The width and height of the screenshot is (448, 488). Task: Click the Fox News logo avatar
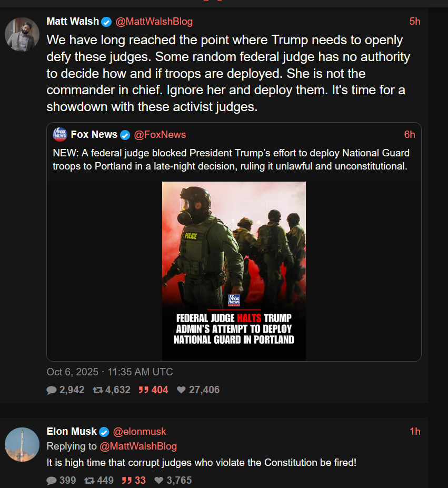point(60,134)
